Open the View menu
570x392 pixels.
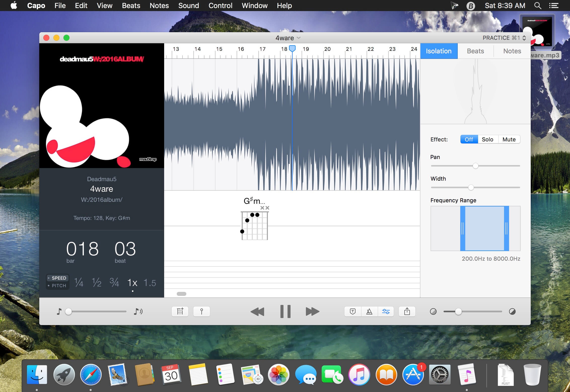point(104,6)
